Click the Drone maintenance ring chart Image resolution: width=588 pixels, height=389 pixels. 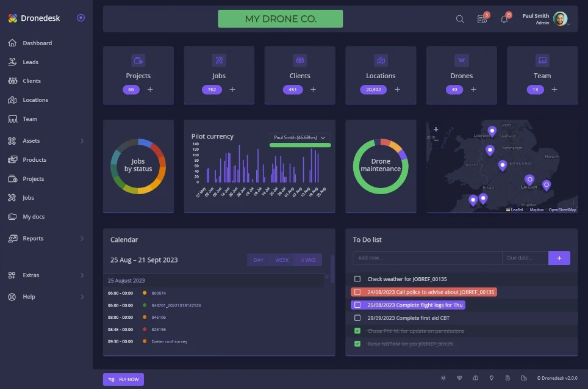click(381, 166)
